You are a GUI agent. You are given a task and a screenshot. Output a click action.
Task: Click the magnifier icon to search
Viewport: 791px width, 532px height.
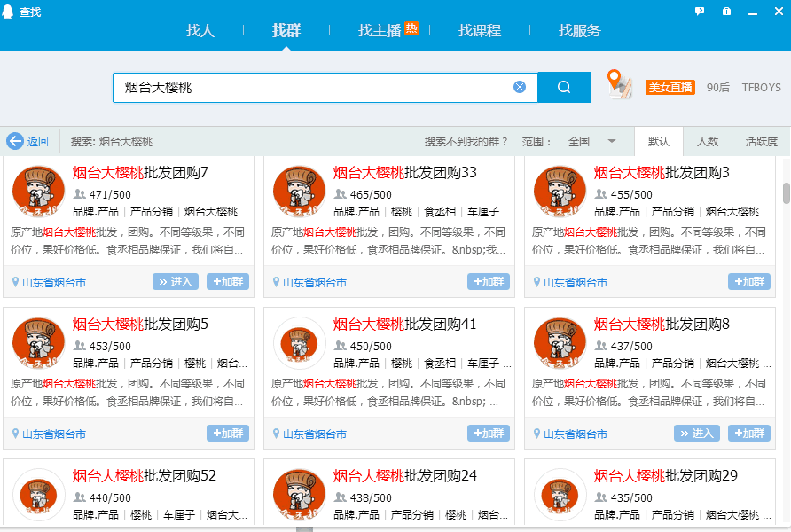[563, 87]
